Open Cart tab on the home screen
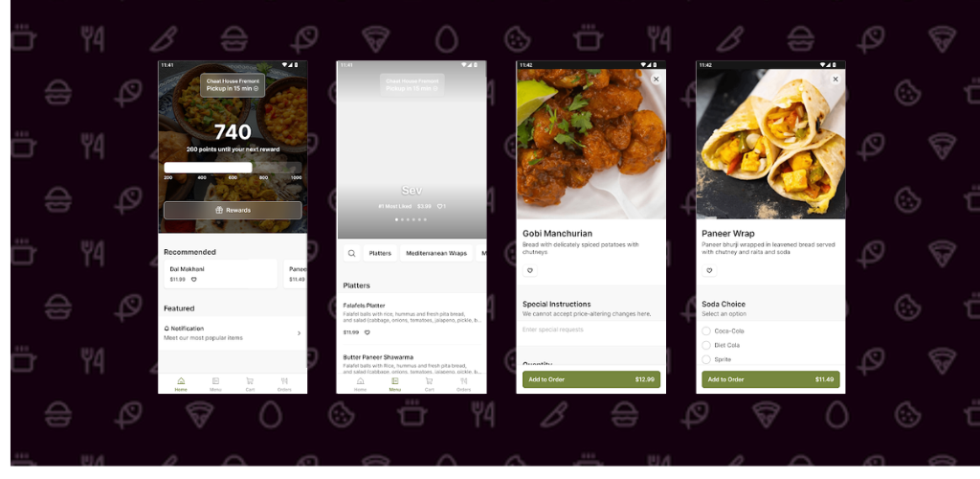980x479 pixels. pos(250,384)
